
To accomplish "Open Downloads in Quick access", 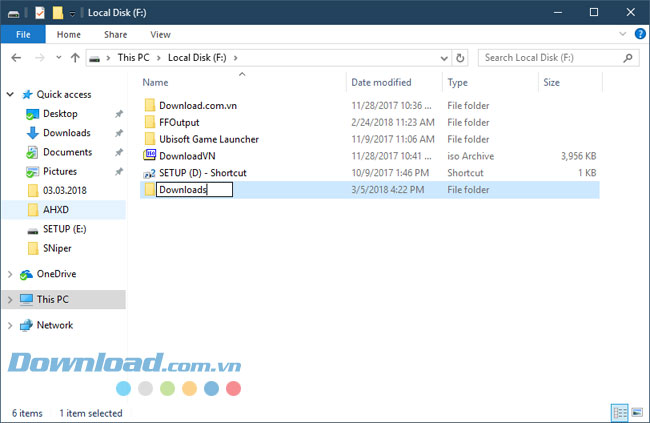I will (67, 133).
